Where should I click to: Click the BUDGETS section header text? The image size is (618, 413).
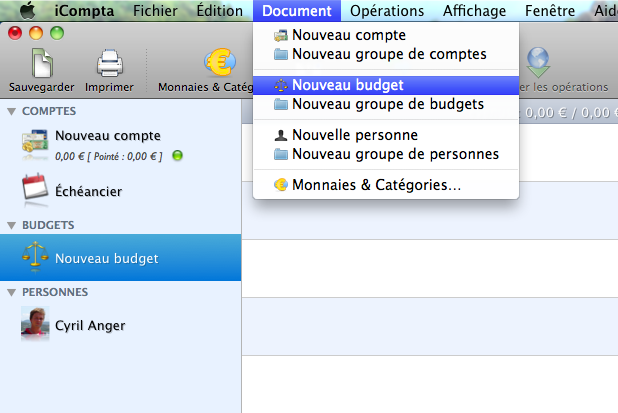click(x=48, y=225)
